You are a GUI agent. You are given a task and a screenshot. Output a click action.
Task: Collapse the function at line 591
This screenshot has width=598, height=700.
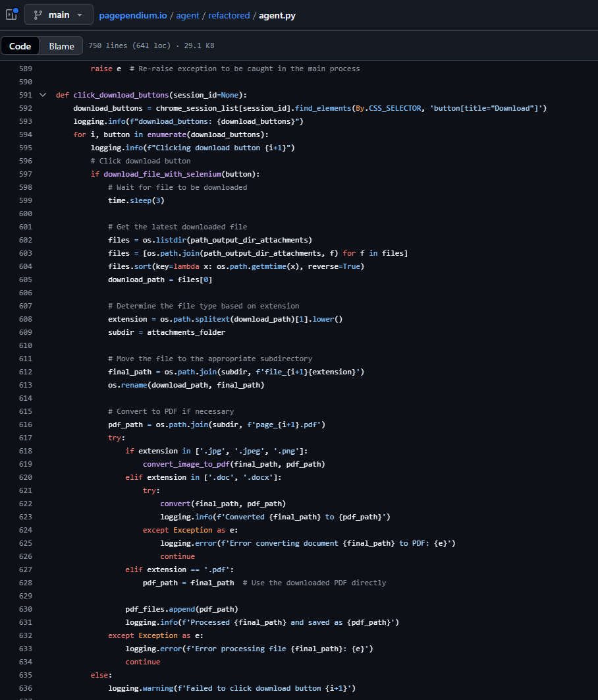click(x=43, y=95)
